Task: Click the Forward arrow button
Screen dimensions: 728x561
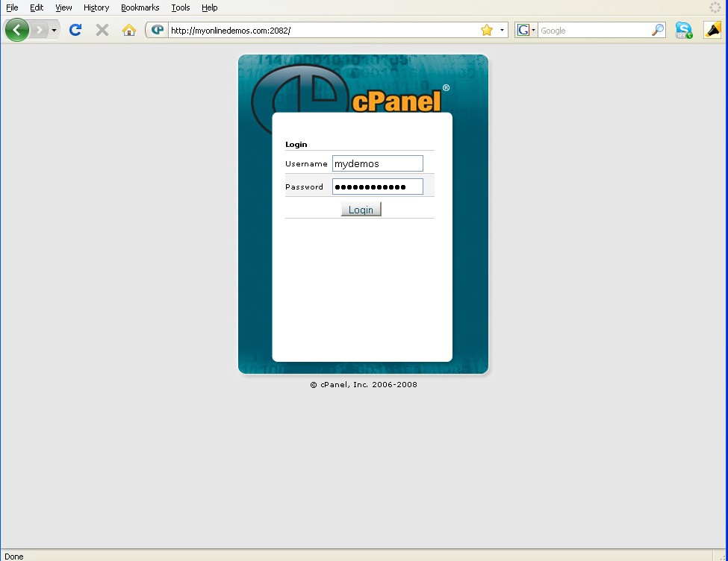Action: click(x=40, y=31)
